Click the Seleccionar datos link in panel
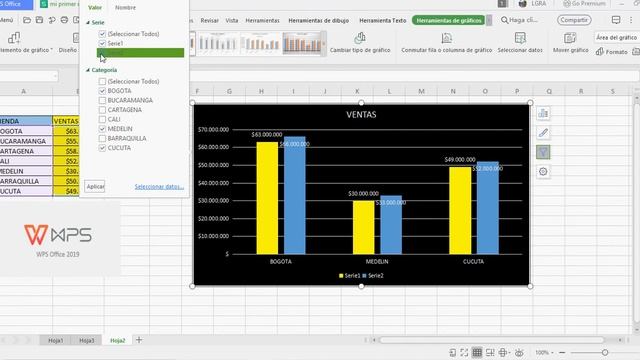The height and width of the screenshot is (360, 640). click(x=159, y=187)
